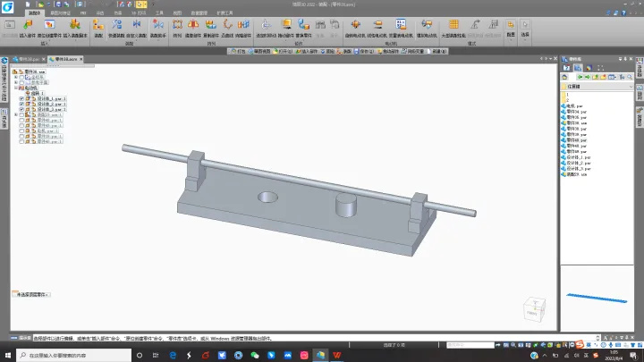Collapse the 电动机 tree node

click(x=16, y=88)
